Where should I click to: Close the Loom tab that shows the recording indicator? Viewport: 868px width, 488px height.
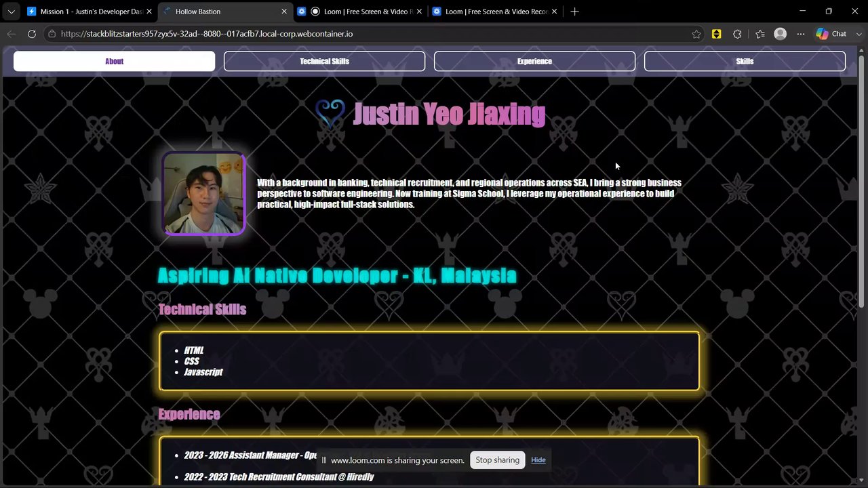click(419, 12)
